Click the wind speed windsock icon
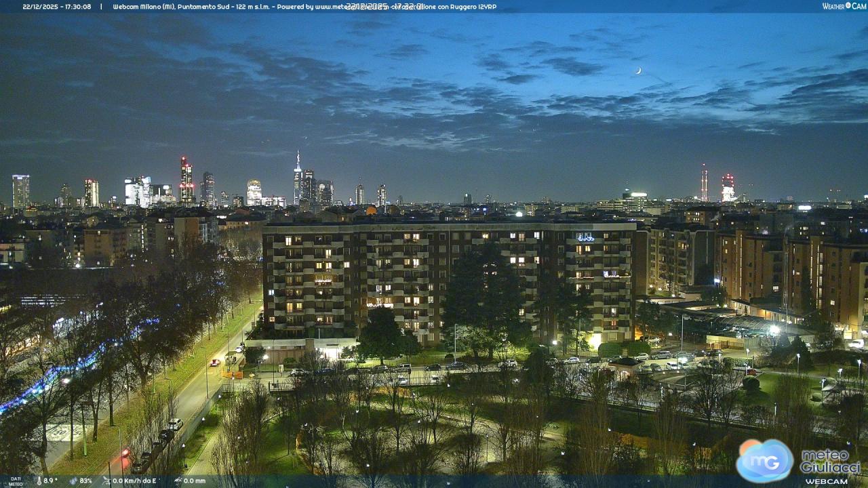This screenshot has height=488, width=868. (106, 481)
